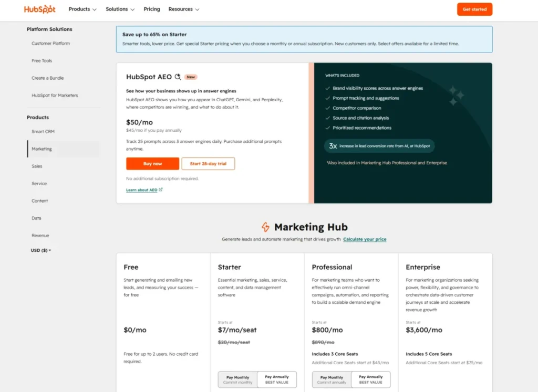Open the USD ($) currency dropdown
Image resolution: width=538 pixels, height=392 pixels.
pyautogui.click(x=41, y=250)
